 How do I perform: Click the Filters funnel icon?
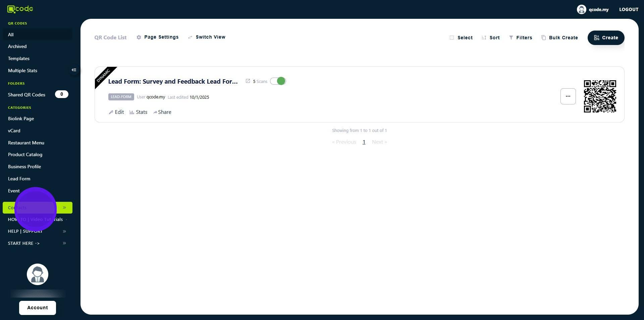tap(511, 38)
